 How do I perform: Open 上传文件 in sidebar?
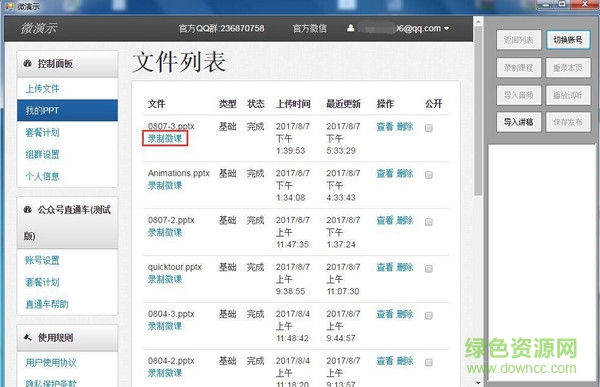pyautogui.click(x=42, y=88)
